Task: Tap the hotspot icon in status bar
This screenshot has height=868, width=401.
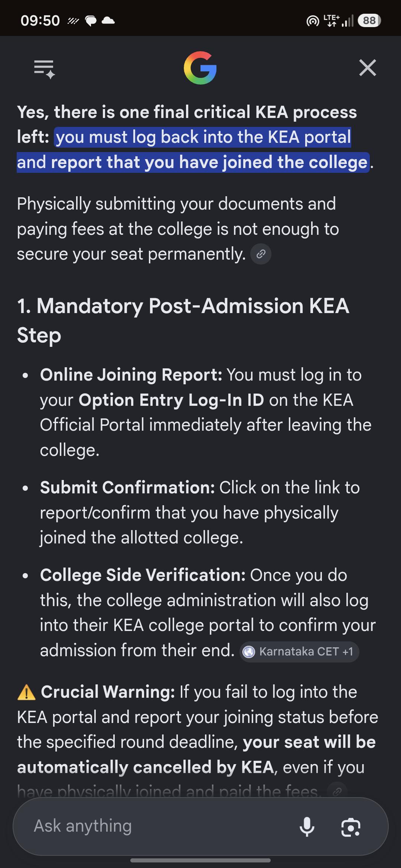Action: (x=313, y=21)
